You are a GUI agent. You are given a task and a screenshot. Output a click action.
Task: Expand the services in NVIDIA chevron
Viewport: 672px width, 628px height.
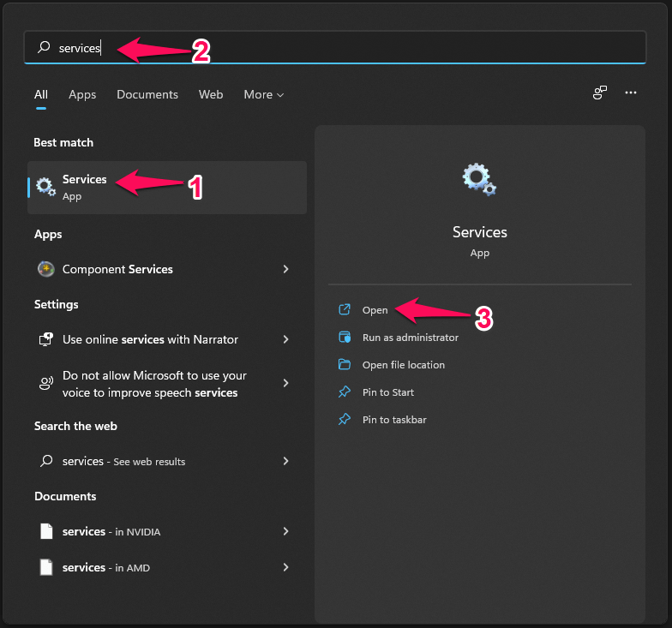285,531
